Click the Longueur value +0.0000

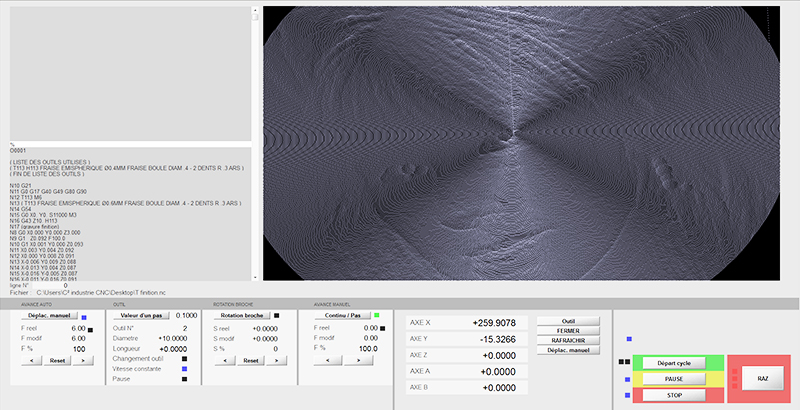[173, 349]
